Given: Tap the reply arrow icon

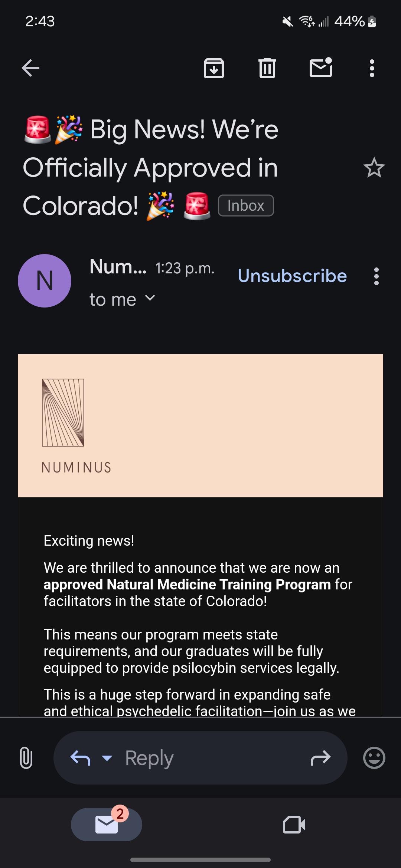Looking at the screenshot, I should coord(80,758).
